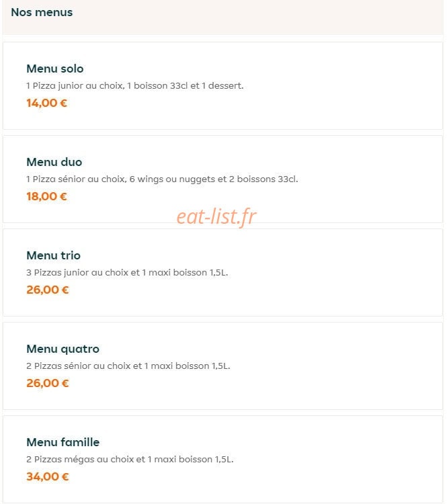Image resolution: width=447 pixels, height=504 pixels.
Task: Click the Menu duo heading
Action: point(54,162)
